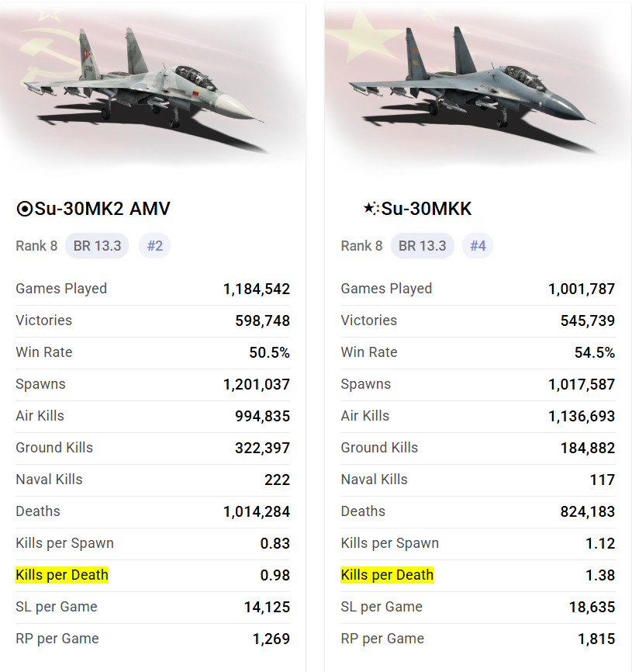The image size is (632, 672).
Task: Click the 54.5% Win Rate value
Action: tap(595, 353)
